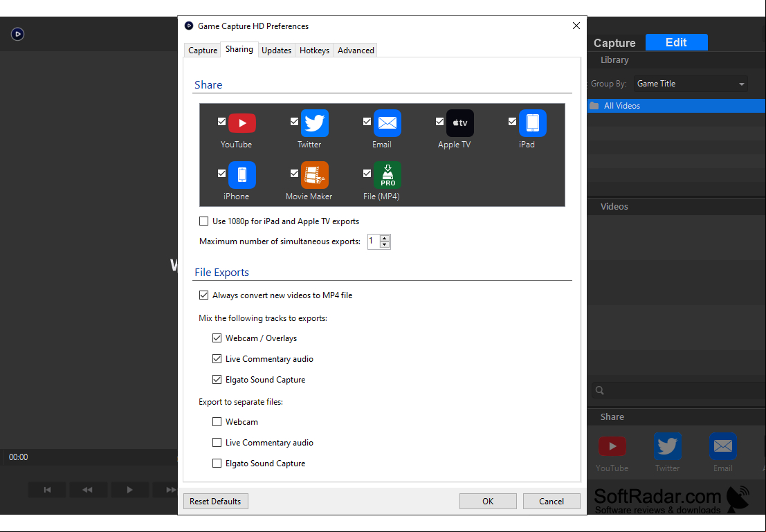Close the Preferences dialog with X
This screenshot has height=532, width=766.
[x=576, y=26]
